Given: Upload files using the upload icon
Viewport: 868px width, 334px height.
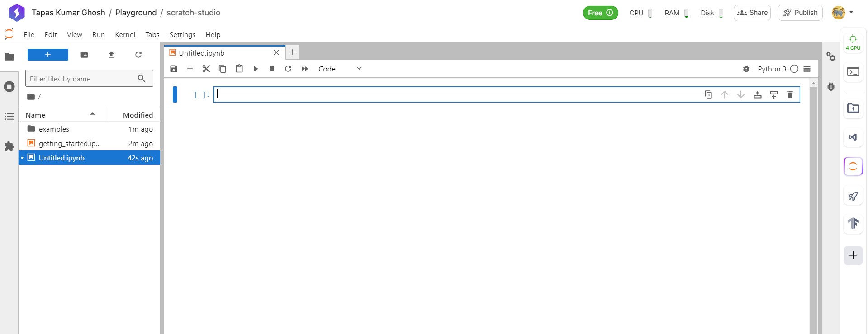Looking at the screenshot, I should coord(111,55).
